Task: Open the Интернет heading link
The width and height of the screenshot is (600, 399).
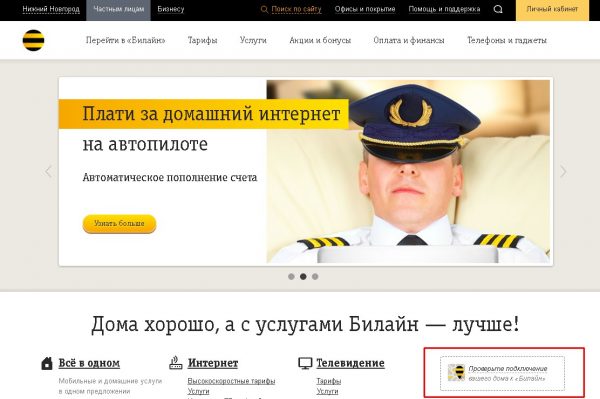Action: click(x=213, y=363)
